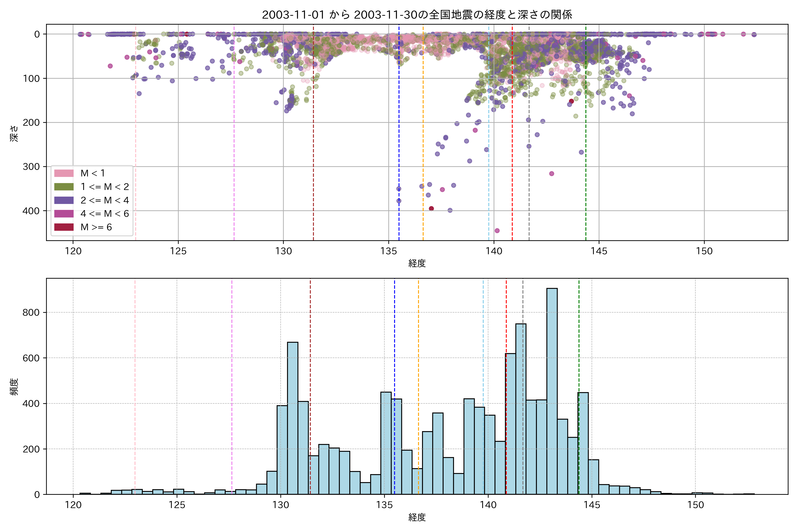Image resolution: width=798 pixels, height=532 pixels.
Task: Click the 頻度 y-axis label on histogram
Action: point(14,387)
